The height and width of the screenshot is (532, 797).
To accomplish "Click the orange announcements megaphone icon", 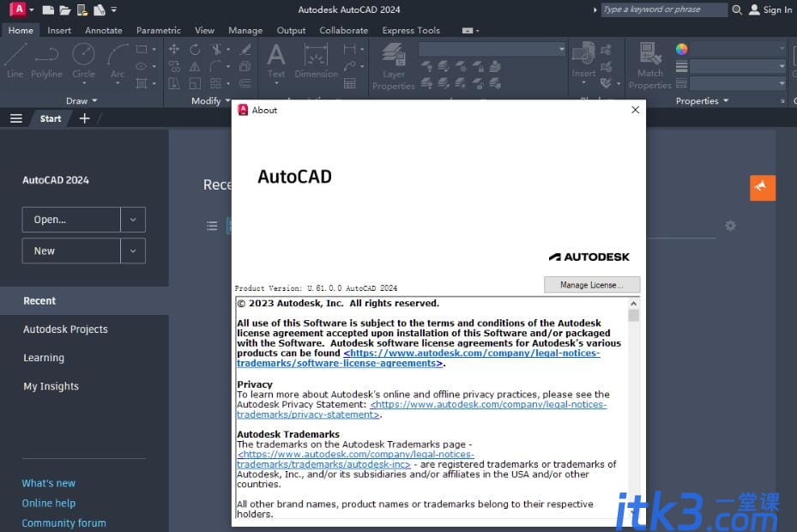I will point(763,188).
